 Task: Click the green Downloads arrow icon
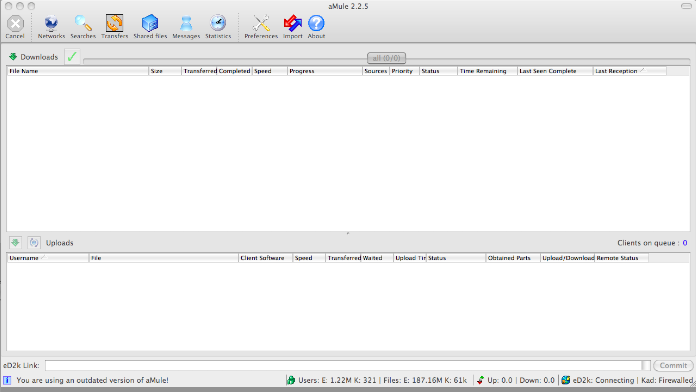tap(13, 57)
